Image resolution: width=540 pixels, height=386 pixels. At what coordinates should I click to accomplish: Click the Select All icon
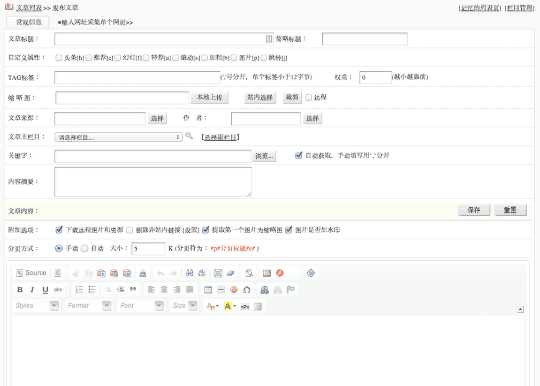pyautogui.click(x=218, y=273)
